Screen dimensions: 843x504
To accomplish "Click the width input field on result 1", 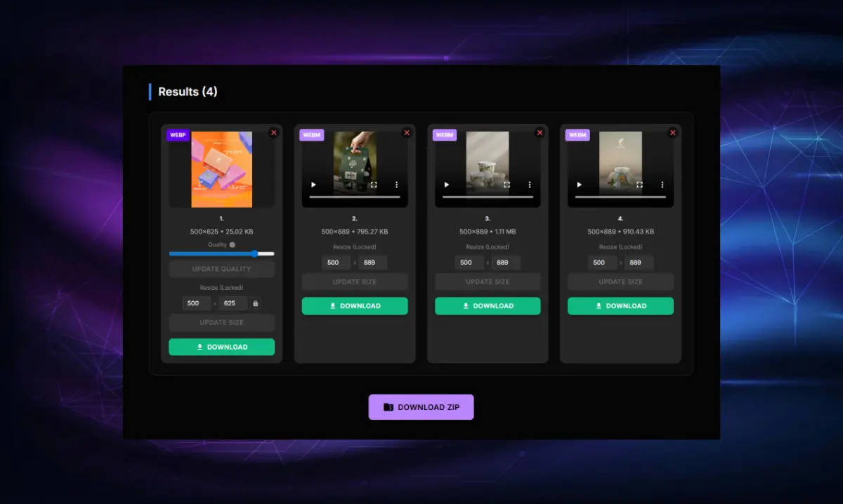I will [195, 303].
